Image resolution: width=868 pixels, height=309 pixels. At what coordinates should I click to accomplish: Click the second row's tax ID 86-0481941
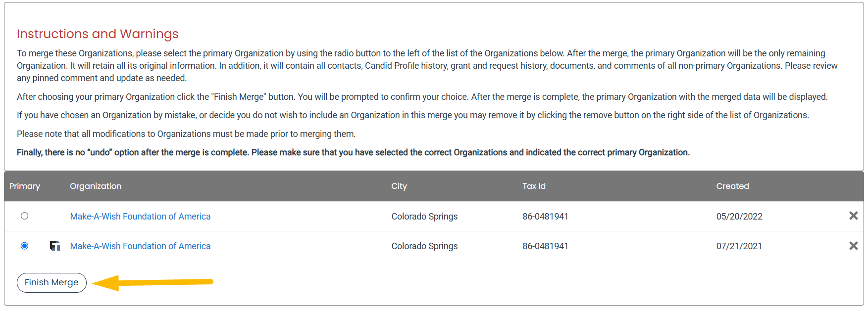point(545,246)
